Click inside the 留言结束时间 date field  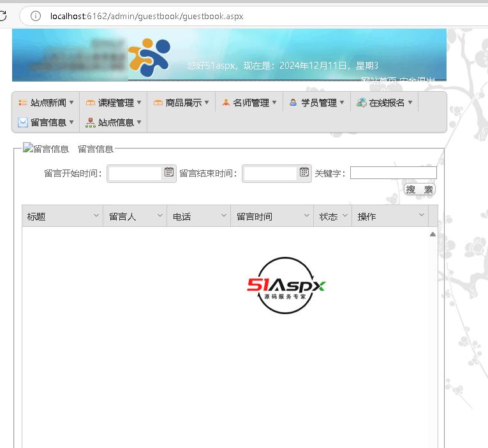(270, 173)
